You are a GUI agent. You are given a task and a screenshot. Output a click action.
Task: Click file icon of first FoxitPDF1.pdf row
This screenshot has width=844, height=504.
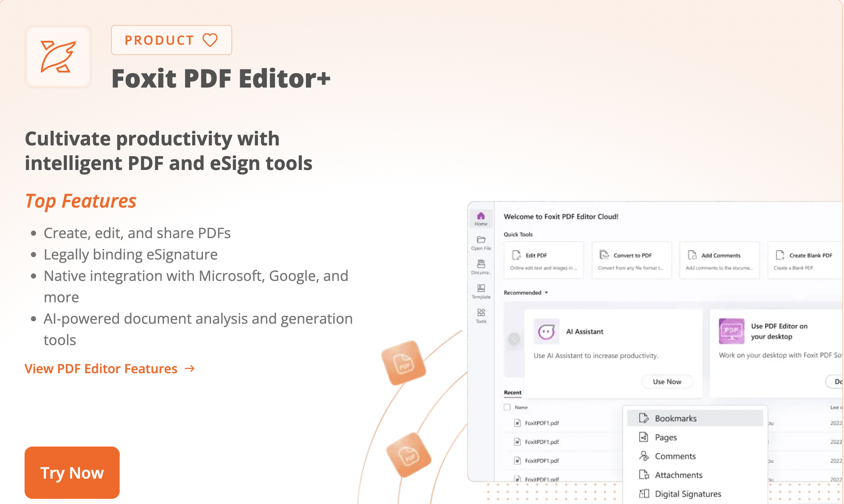pos(517,423)
